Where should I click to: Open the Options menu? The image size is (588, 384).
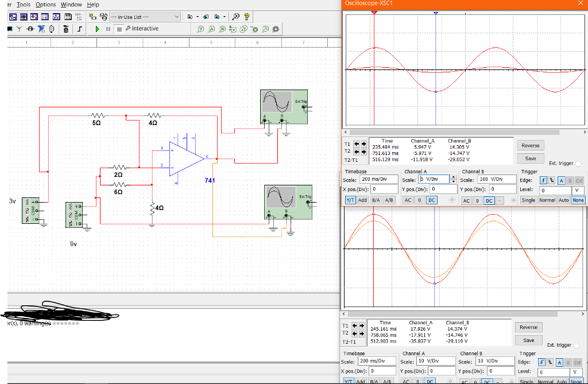click(45, 5)
